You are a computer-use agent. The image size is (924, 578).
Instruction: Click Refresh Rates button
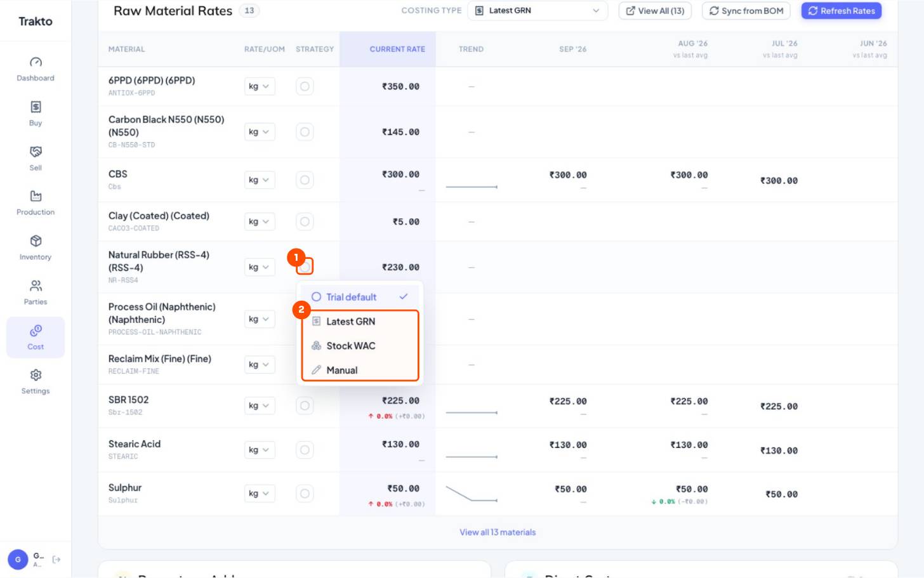click(x=841, y=11)
